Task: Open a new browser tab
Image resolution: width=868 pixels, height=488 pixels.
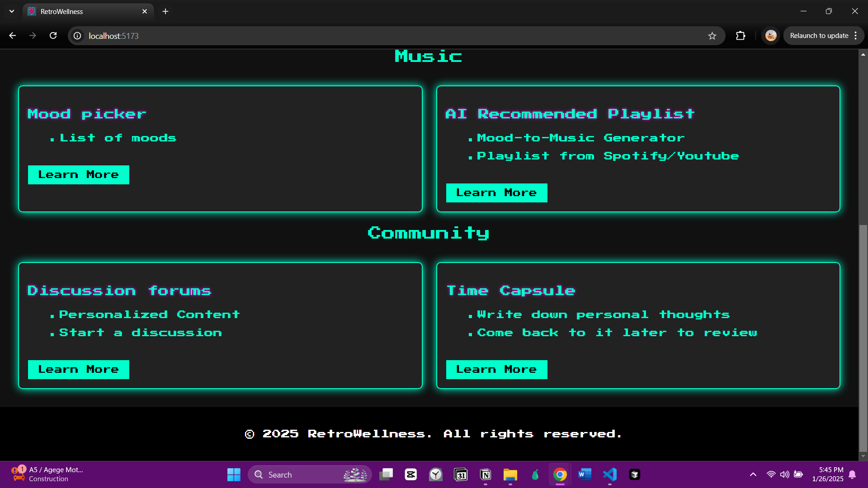Action: coord(165,11)
